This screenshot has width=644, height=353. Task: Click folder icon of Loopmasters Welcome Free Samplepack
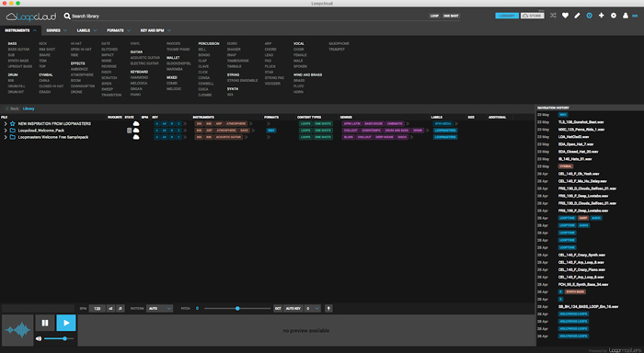point(12,137)
